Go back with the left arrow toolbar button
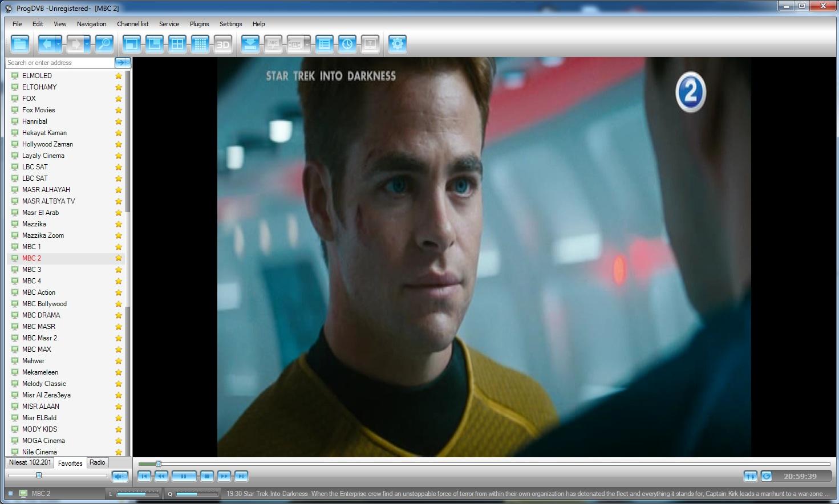The height and width of the screenshot is (504, 839). [47, 44]
